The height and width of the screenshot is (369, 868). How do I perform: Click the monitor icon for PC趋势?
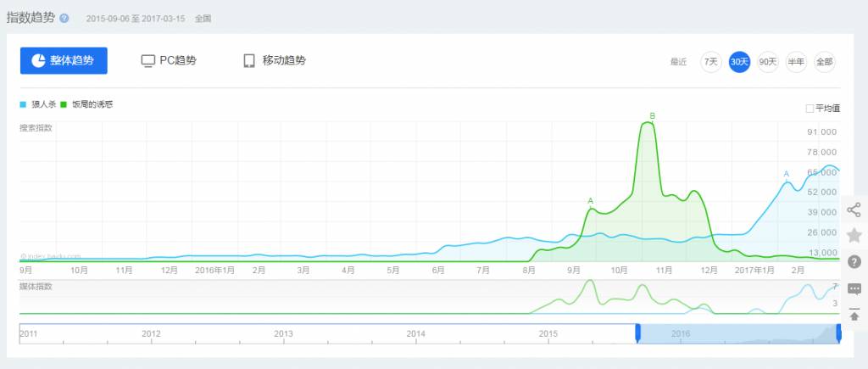tap(148, 61)
